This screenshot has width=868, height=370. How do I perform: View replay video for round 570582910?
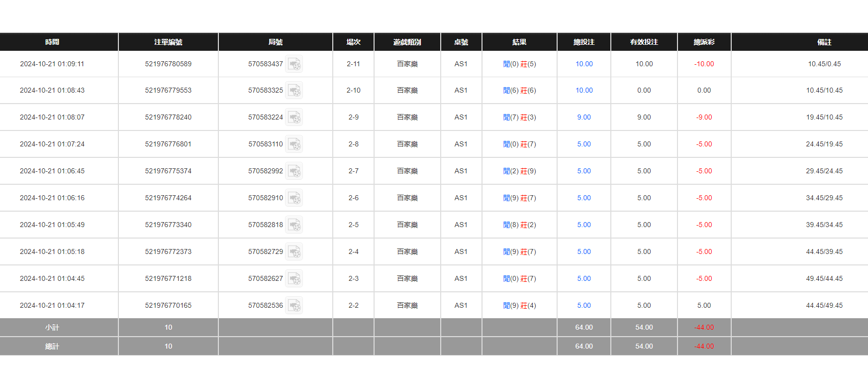[294, 198]
